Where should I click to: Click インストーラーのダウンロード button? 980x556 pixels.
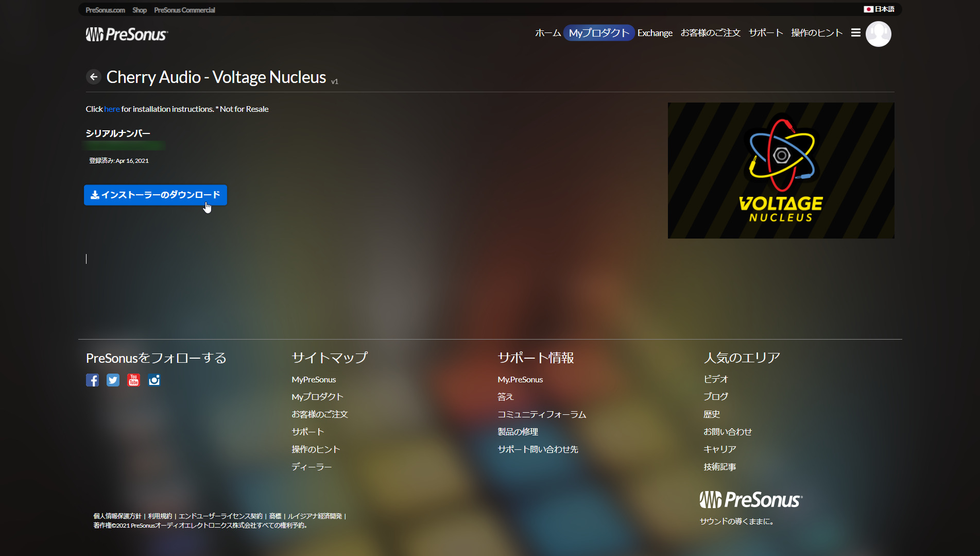[156, 195]
